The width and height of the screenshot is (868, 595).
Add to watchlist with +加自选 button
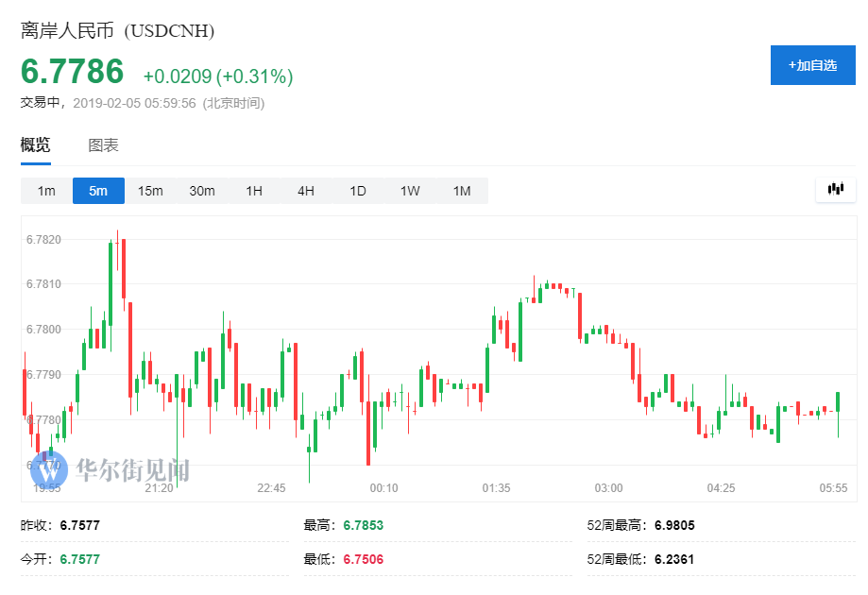click(x=815, y=65)
